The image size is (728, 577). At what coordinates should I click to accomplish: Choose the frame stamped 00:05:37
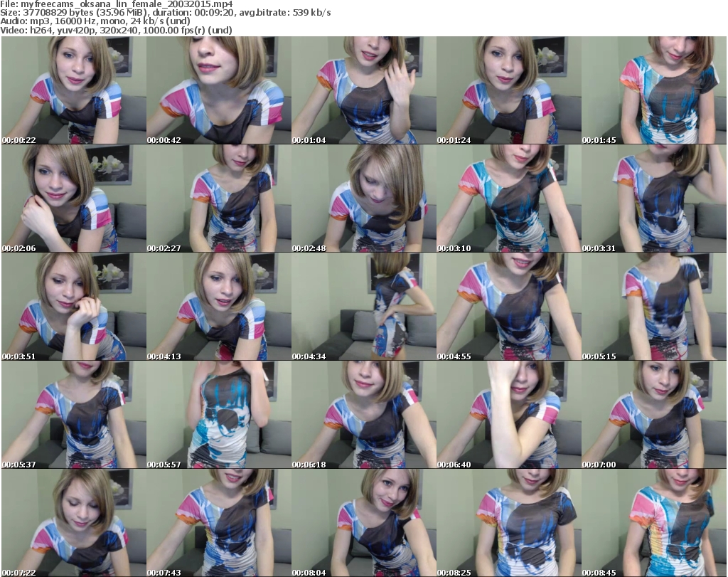pyautogui.click(x=74, y=415)
